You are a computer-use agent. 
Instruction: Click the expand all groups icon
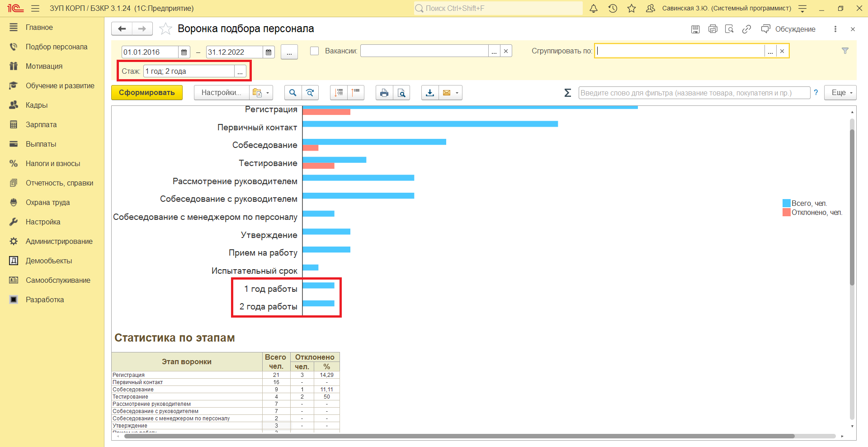click(339, 93)
